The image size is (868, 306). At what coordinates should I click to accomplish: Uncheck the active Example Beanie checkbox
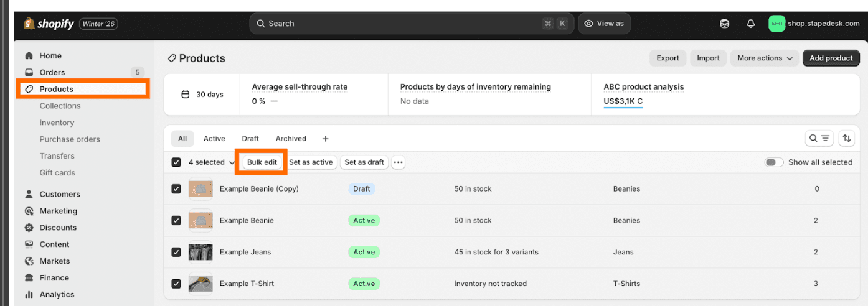(176, 220)
